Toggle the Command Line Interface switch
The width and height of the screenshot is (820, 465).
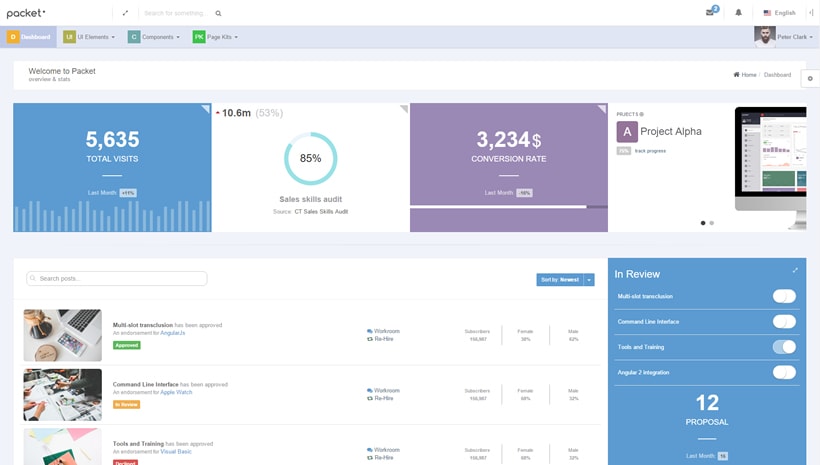784,322
